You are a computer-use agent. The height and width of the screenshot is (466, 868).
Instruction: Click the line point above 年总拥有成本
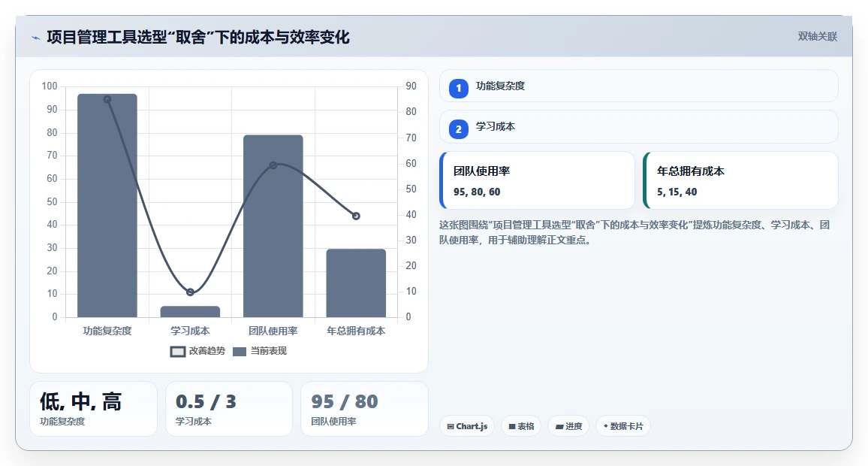pyautogui.click(x=356, y=216)
